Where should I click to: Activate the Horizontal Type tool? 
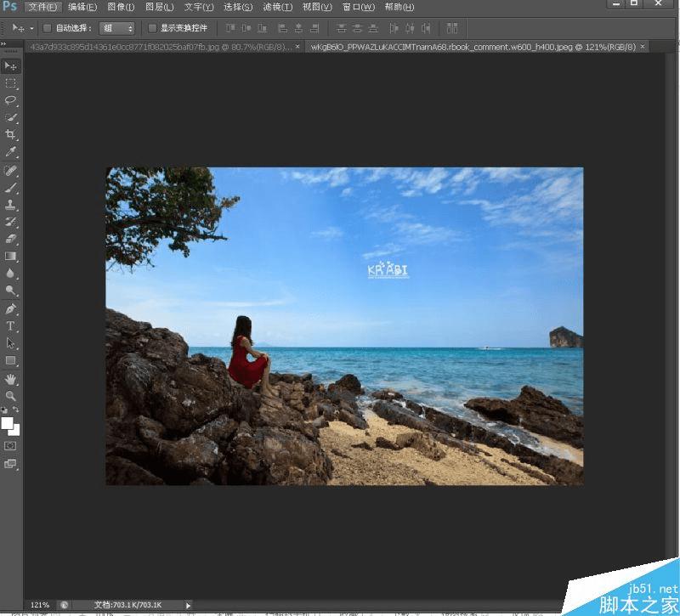click(10, 326)
